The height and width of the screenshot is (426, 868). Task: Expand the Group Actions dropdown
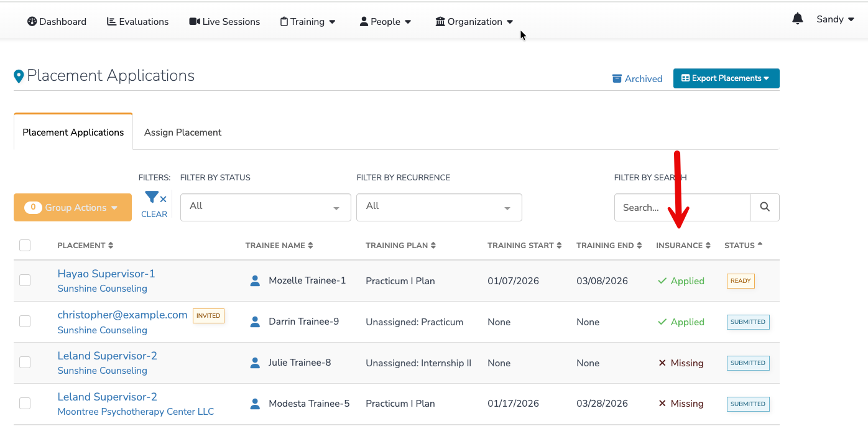pos(73,207)
